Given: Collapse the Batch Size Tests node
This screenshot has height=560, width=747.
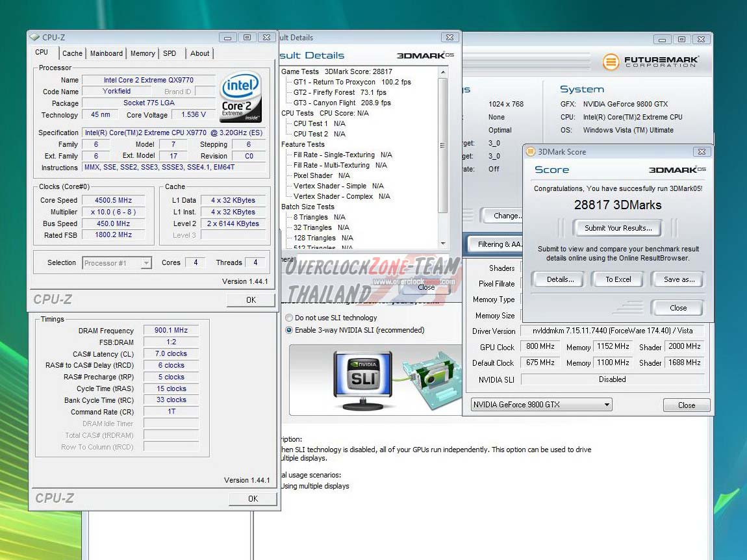Looking at the screenshot, I should [308, 207].
